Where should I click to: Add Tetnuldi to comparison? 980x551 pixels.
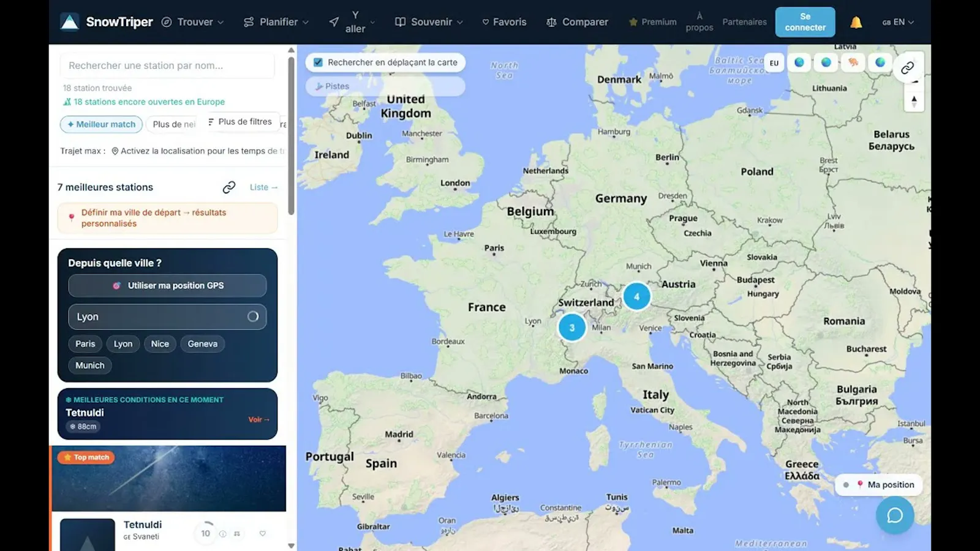point(237,534)
